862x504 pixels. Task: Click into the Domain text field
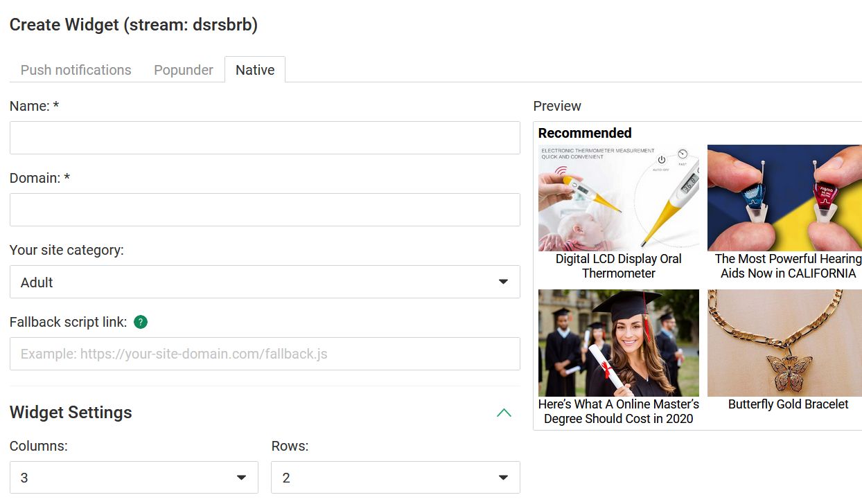(x=265, y=210)
